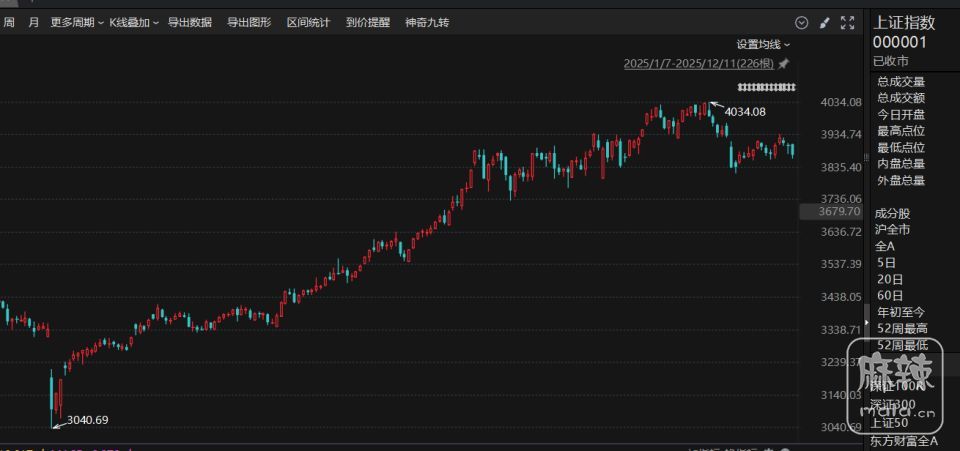Click 到价提醒 in toolbar

(368, 22)
